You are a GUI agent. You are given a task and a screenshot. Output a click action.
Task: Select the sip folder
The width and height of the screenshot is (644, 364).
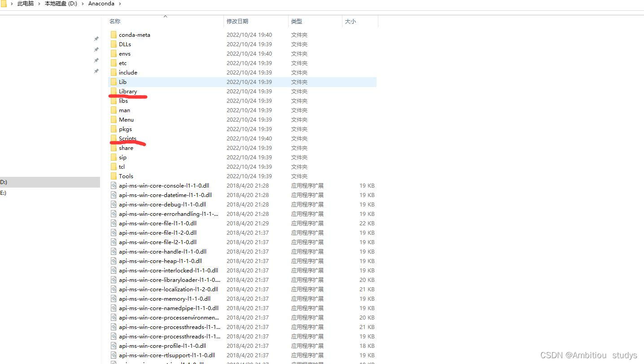pos(121,157)
